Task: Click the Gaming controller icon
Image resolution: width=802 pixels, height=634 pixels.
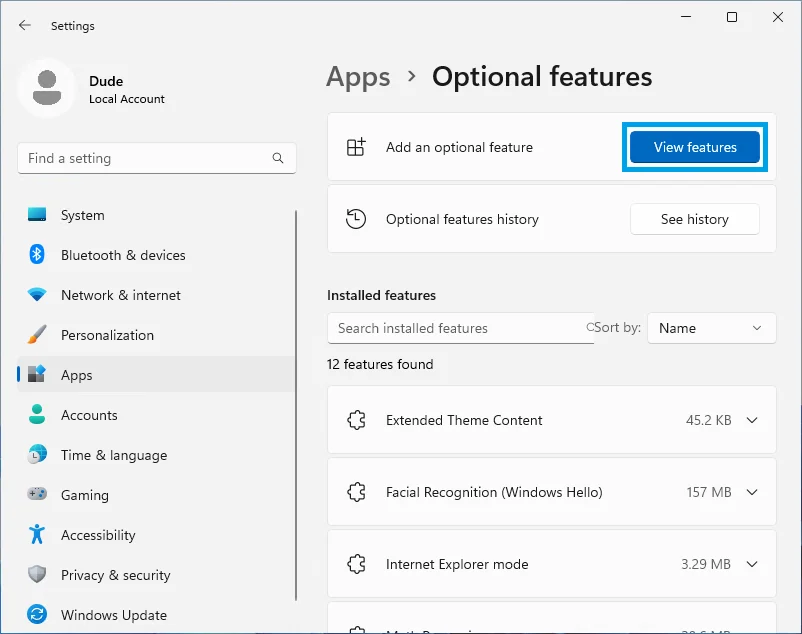Action: (37, 495)
